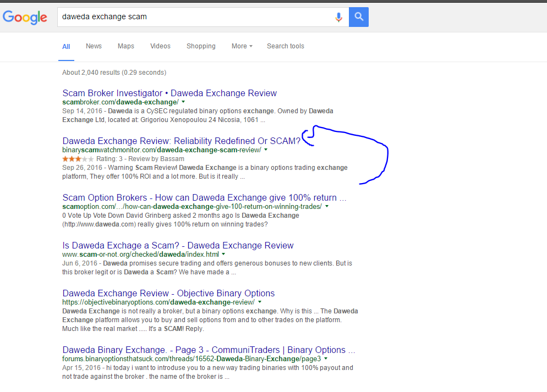Open 'Scam Option Brokers - How can Daweda Exchange' result
This screenshot has height=392, width=547.
click(204, 197)
